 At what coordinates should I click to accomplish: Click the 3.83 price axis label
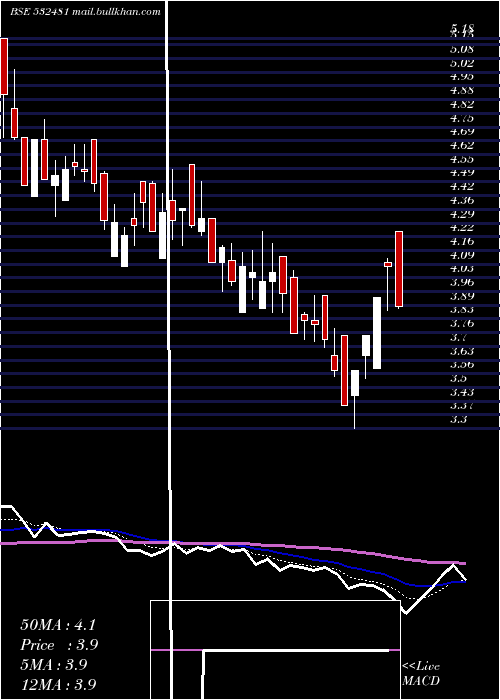click(x=462, y=310)
